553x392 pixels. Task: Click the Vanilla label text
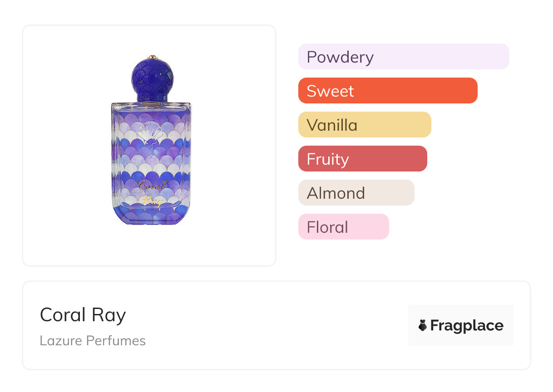[332, 125]
